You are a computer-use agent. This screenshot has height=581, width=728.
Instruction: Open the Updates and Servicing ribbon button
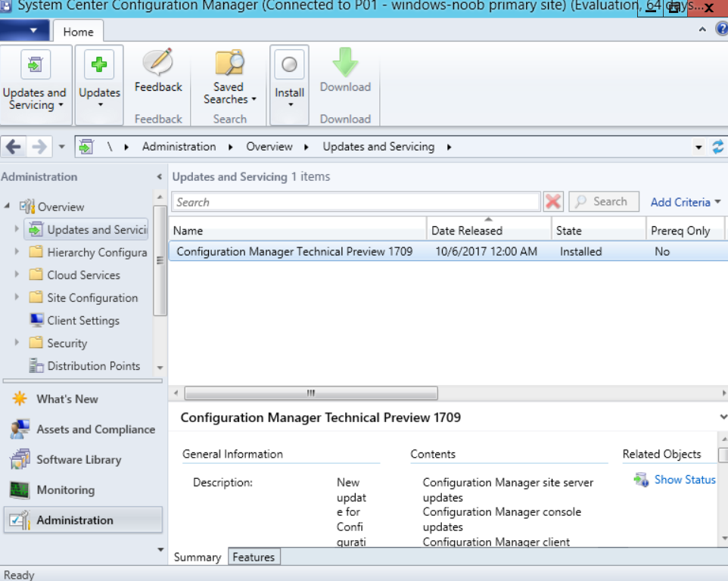tap(36, 85)
